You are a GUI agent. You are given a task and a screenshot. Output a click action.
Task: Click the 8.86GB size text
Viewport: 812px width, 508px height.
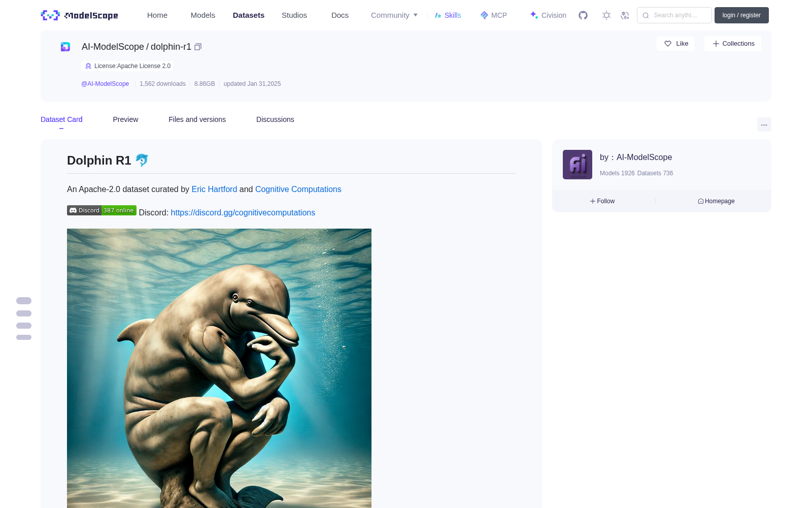point(205,84)
